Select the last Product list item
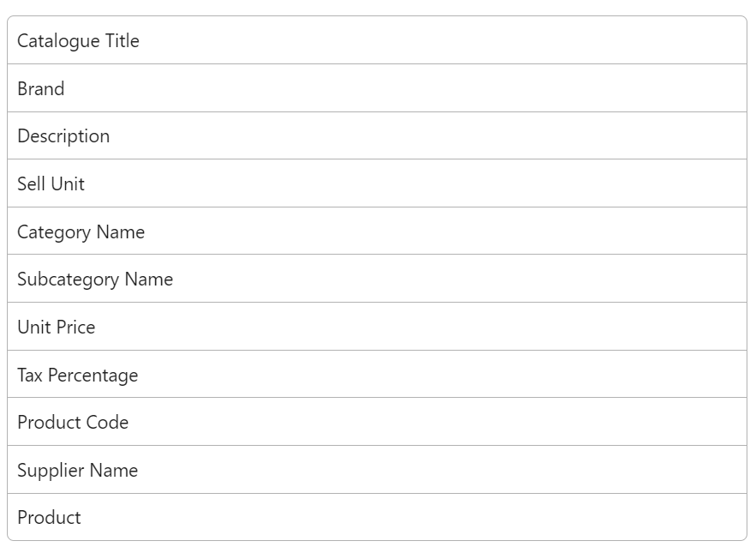This screenshot has width=756, height=553. [x=377, y=517]
